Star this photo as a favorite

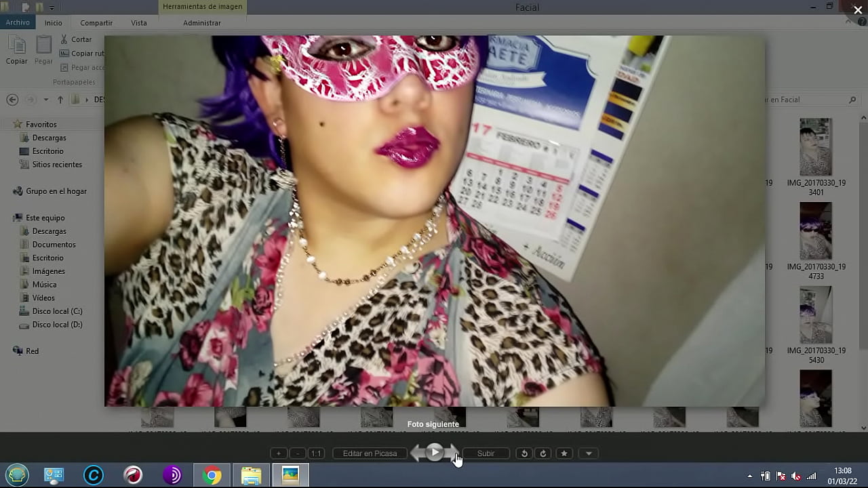[x=564, y=453]
